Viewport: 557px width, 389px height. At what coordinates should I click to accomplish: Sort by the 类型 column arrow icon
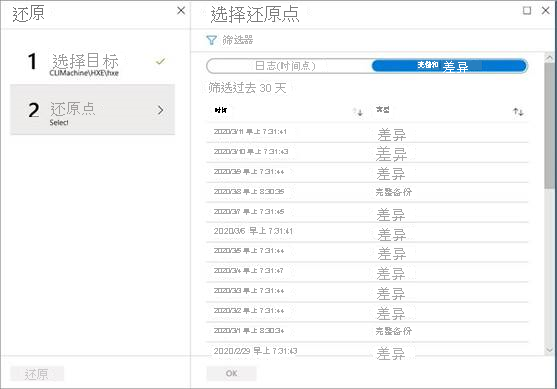[518, 112]
